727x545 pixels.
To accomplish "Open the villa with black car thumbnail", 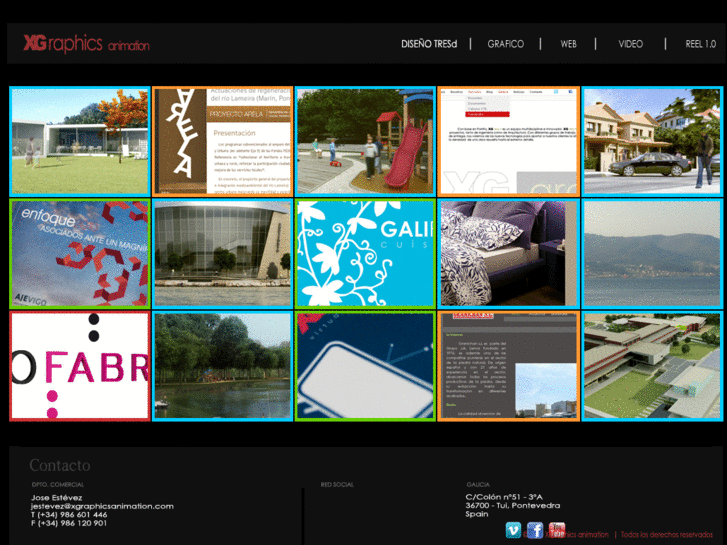I will click(652, 141).
